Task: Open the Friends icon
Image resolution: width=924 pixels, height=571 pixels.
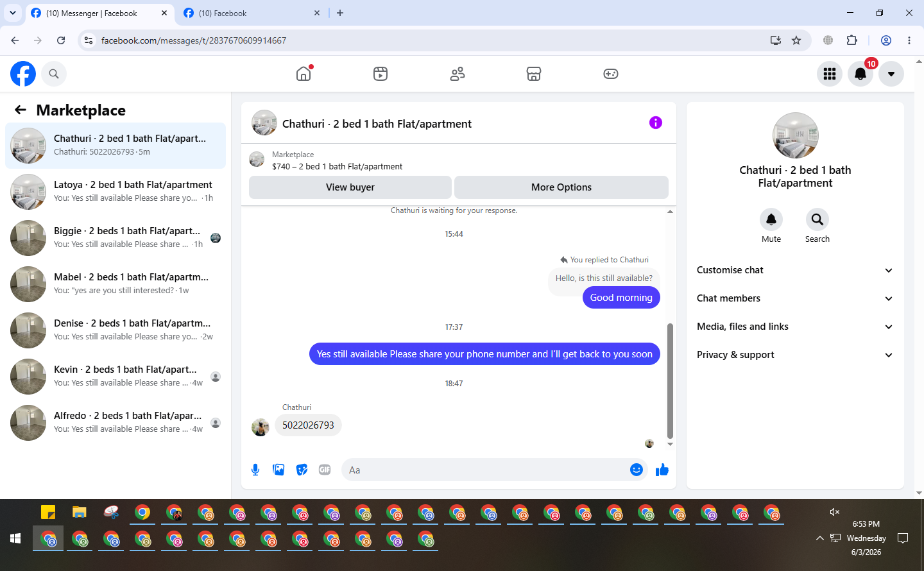Action: (458, 74)
